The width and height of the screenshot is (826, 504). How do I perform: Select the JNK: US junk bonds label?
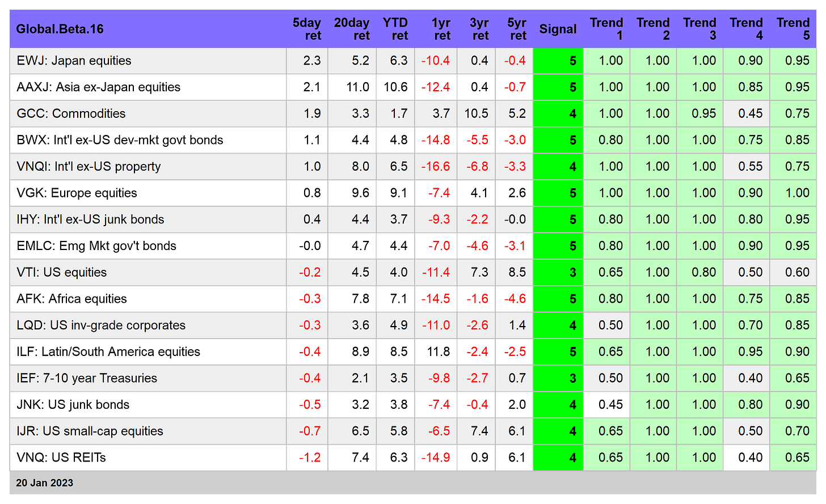(73, 405)
